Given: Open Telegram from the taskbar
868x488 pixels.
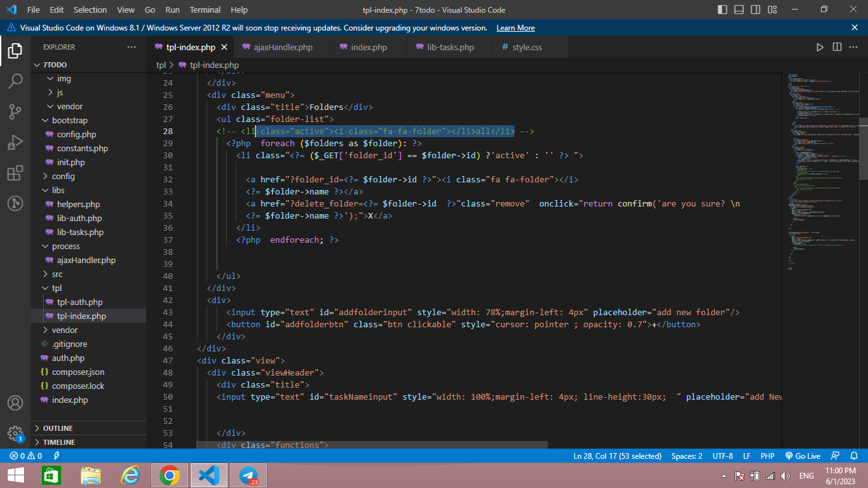Looking at the screenshot, I should (x=248, y=475).
